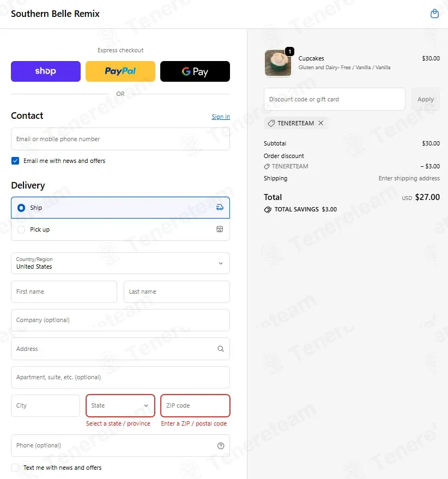Click the address search magnifier icon
This screenshot has width=448, height=479.
click(220, 349)
